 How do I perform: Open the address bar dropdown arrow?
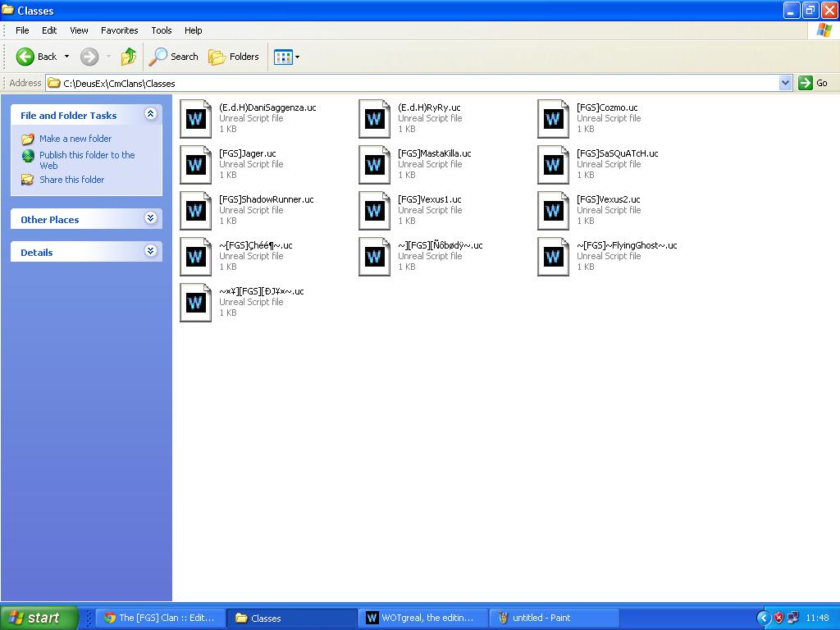click(785, 83)
